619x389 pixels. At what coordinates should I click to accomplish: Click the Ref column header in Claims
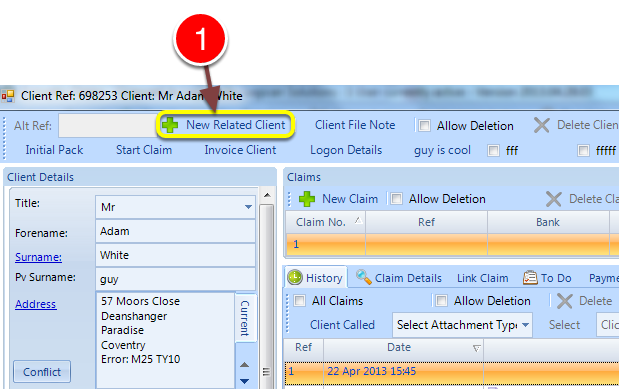(426, 222)
